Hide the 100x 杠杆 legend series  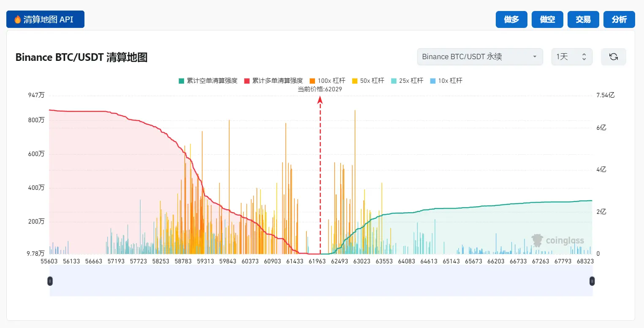(327, 80)
